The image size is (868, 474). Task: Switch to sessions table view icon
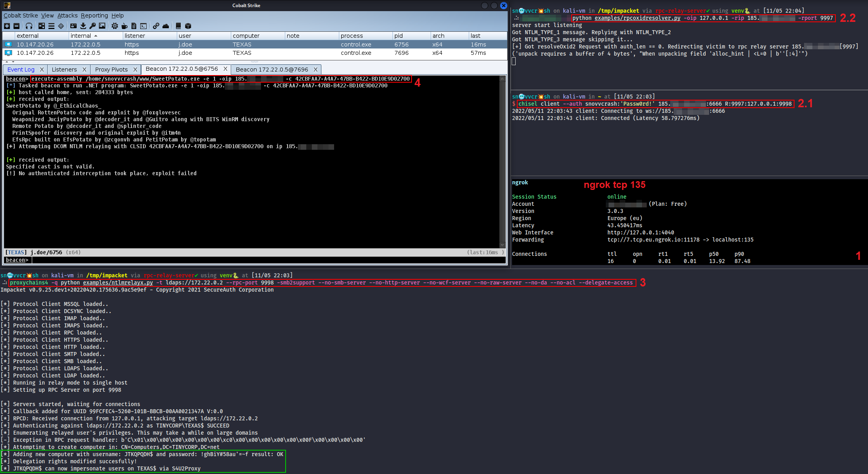tap(52, 26)
